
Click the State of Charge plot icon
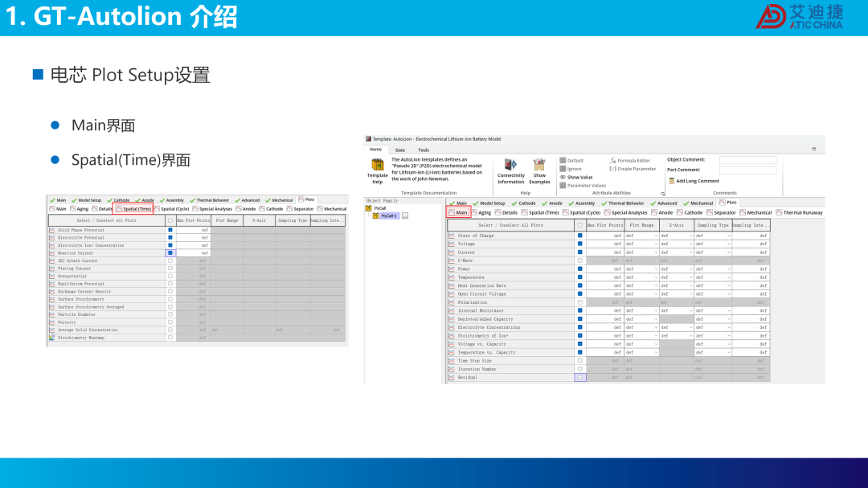pos(452,236)
